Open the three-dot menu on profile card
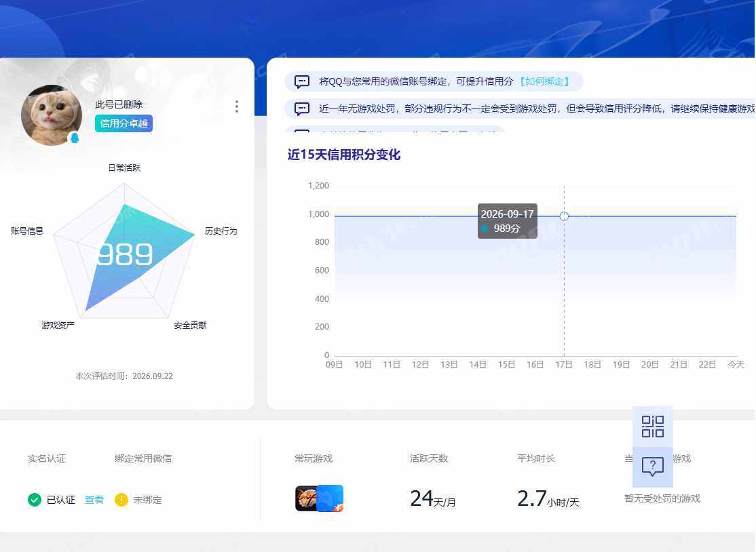 click(236, 106)
